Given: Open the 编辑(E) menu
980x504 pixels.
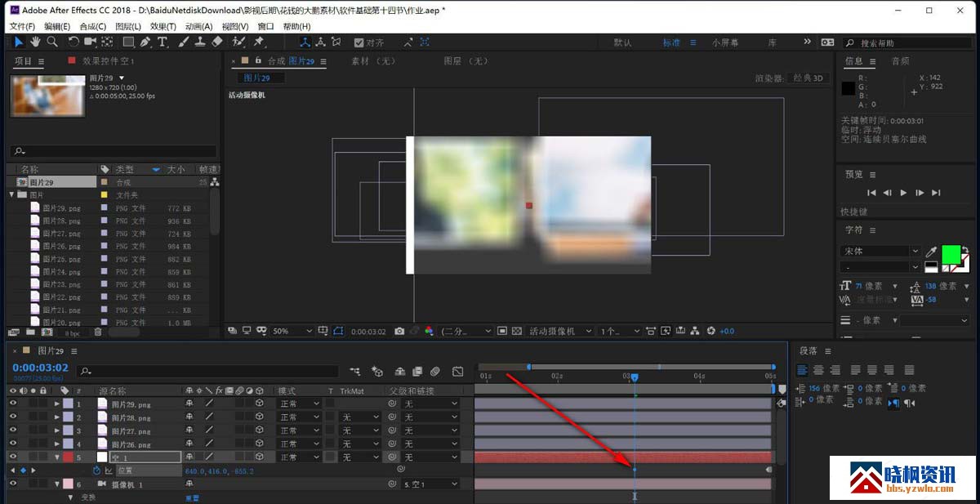Looking at the screenshot, I should point(57,26).
